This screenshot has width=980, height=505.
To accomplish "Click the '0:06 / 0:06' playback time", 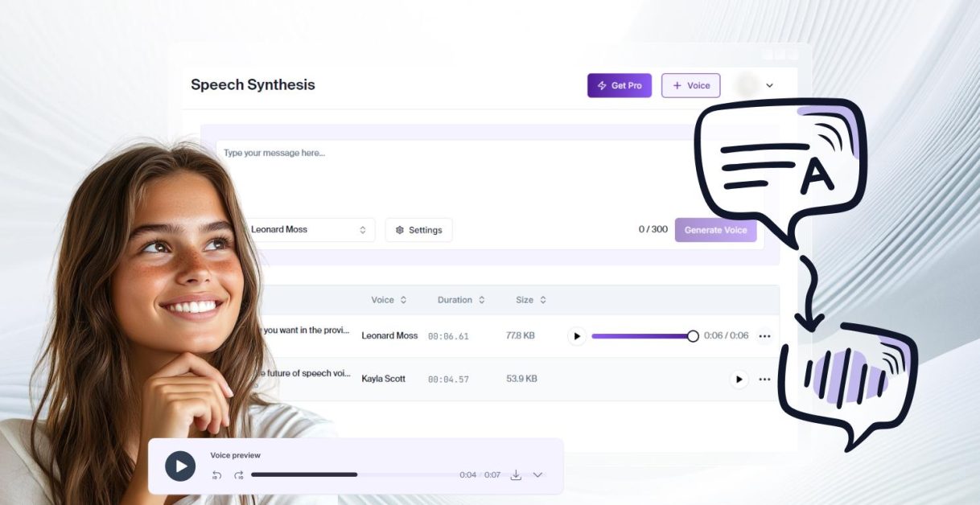I will (726, 336).
